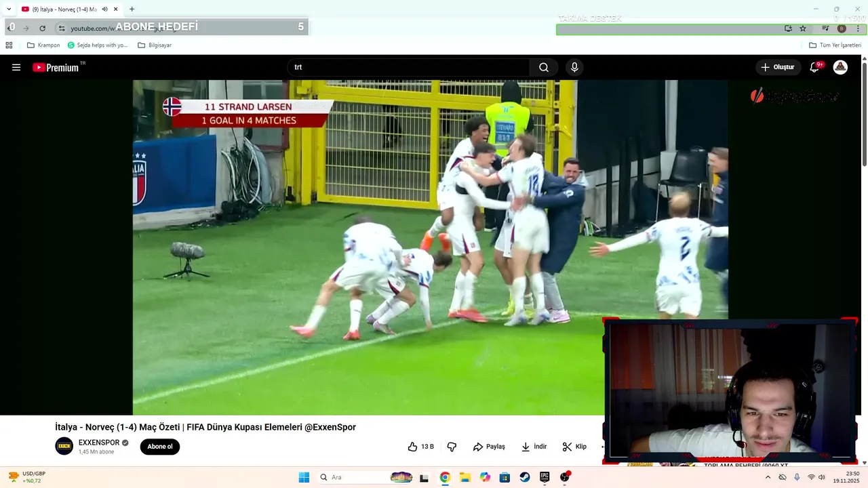View site information icon in address bar
Image resolution: width=868 pixels, height=488 pixels.
62,28
